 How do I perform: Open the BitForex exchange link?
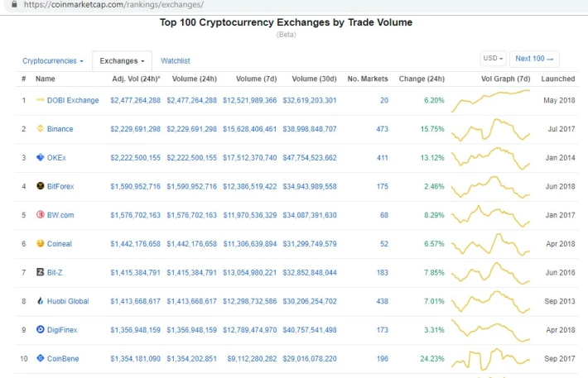(60, 186)
